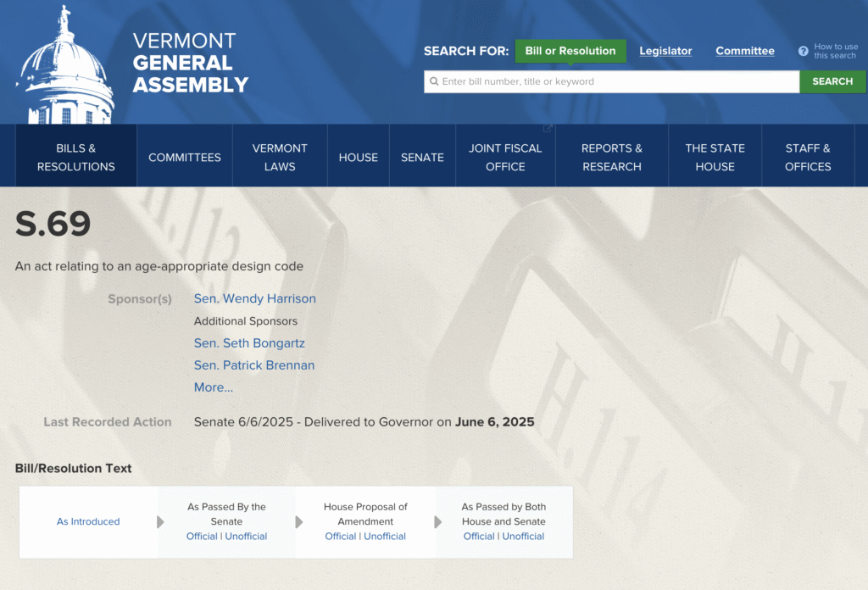Screen dimensions: 868x590
Task: Open the Joint Fiscal Office menu
Action: pos(505,157)
